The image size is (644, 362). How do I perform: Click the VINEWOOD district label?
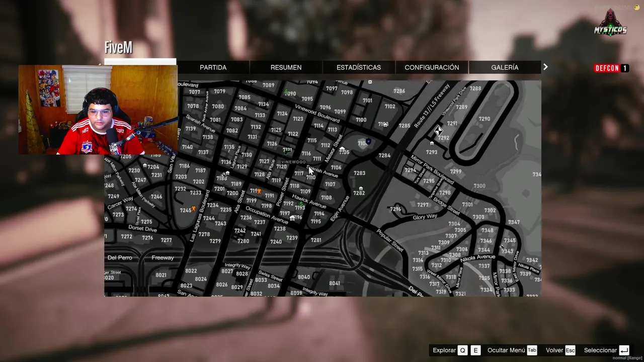[293, 162]
